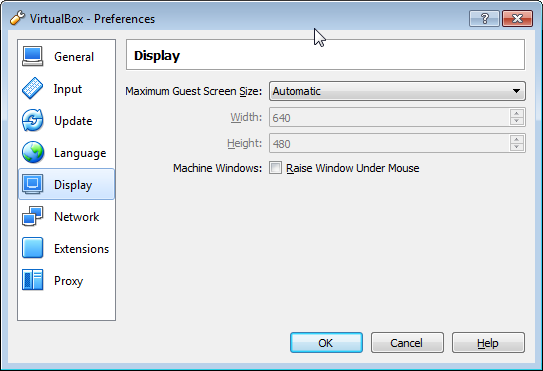543x371 pixels.
Task: Click the question mark title bar button
Action: pos(484,18)
